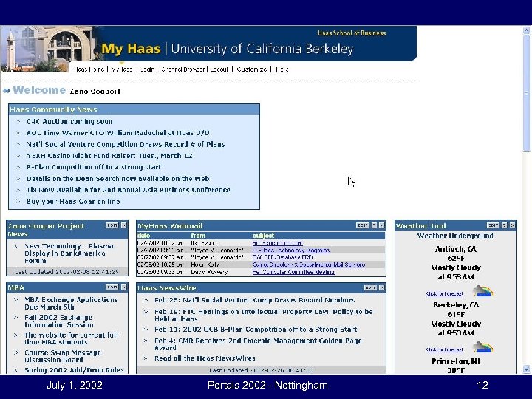Click Logout in the navigation bar
This screenshot has height=399, width=532.
pyautogui.click(x=219, y=69)
